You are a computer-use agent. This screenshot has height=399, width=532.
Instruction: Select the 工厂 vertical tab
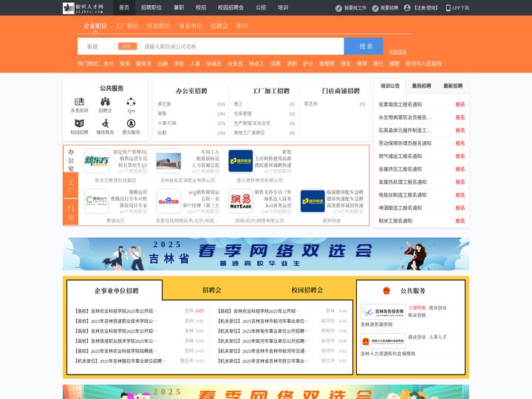[71, 185]
